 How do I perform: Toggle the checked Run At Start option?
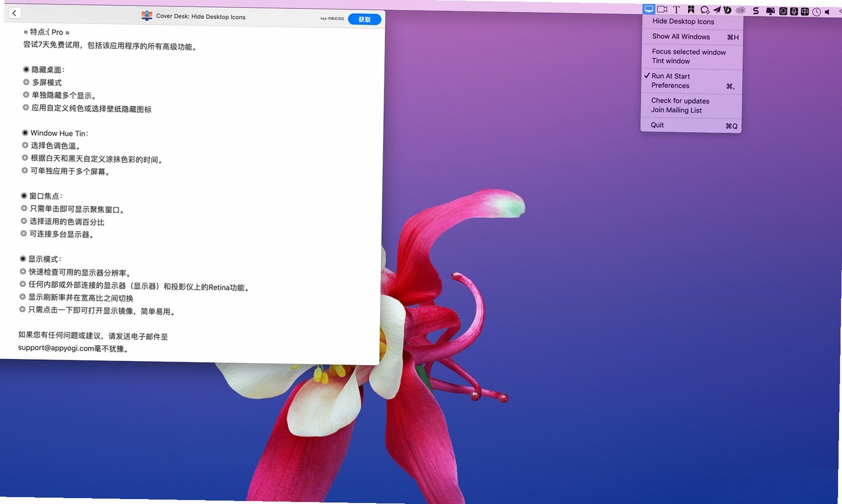click(x=670, y=76)
